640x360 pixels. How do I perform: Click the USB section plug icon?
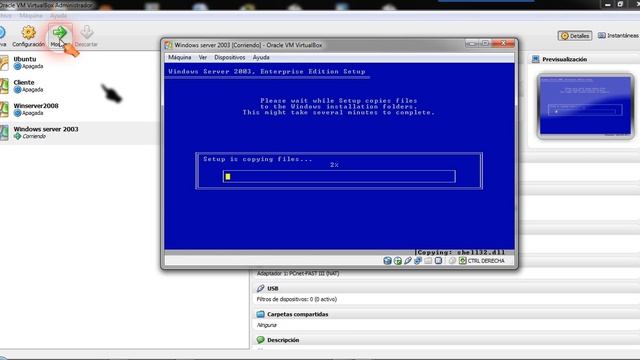pyautogui.click(x=260, y=288)
